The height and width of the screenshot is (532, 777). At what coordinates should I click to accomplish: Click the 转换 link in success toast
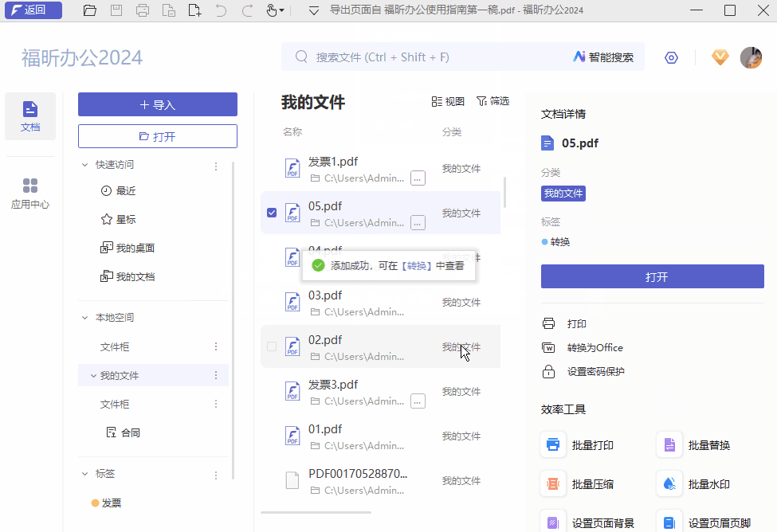[416, 266]
